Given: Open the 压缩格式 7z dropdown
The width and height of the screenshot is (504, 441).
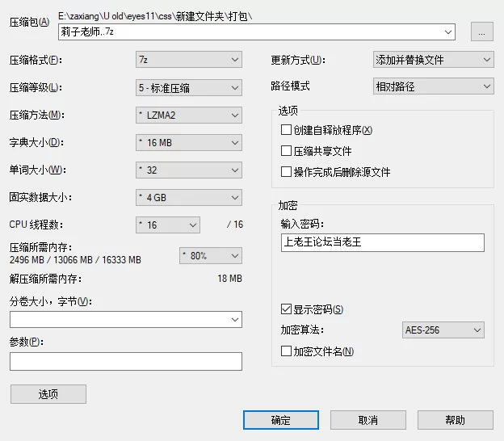Looking at the screenshot, I should tap(189, 60).
